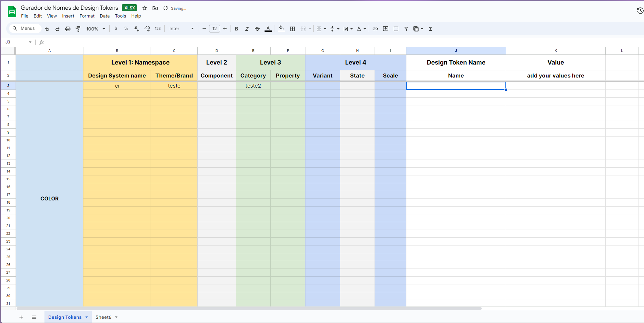Image resolution: width=644 pixels, height=323 pixels.
Task: Click the font size field
Action: coord(215,29)
